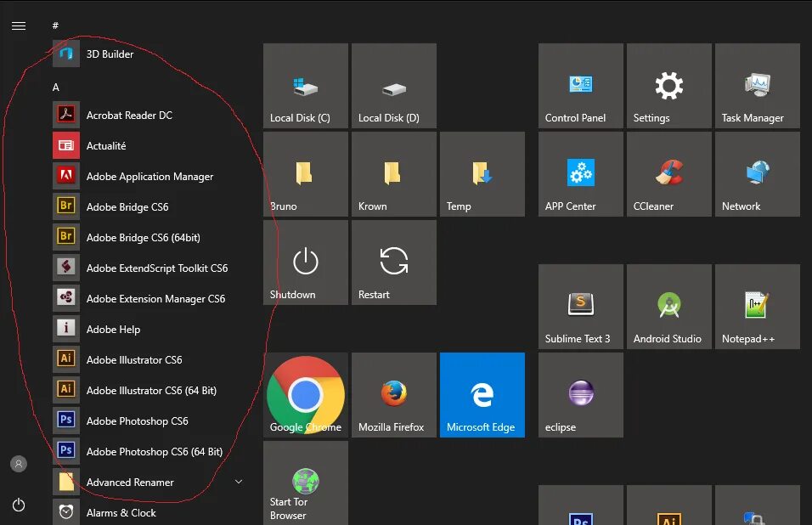Click the Restart tile

coord(394,262)
